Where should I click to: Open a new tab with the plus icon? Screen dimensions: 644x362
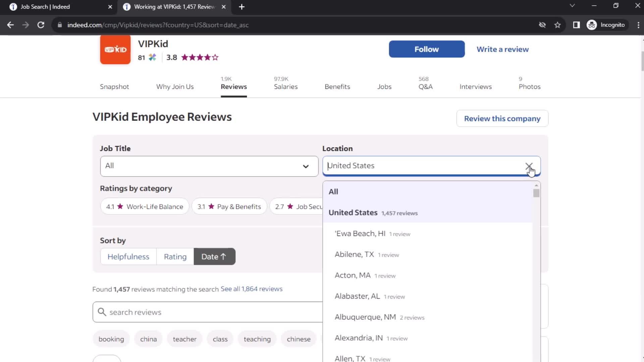(x=241, y=7)
